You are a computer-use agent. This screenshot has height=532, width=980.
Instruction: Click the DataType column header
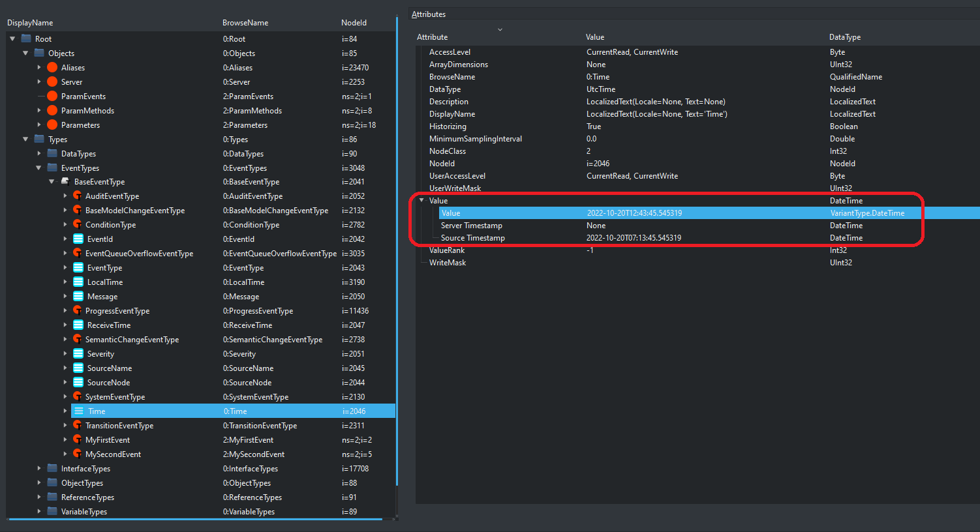tap(845, 37)
